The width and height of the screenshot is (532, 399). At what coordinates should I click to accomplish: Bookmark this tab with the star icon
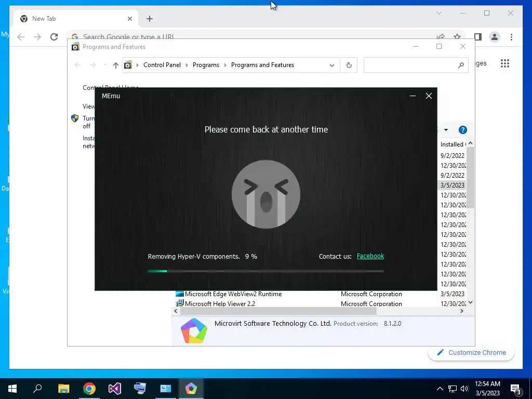(x=457, y=37)
